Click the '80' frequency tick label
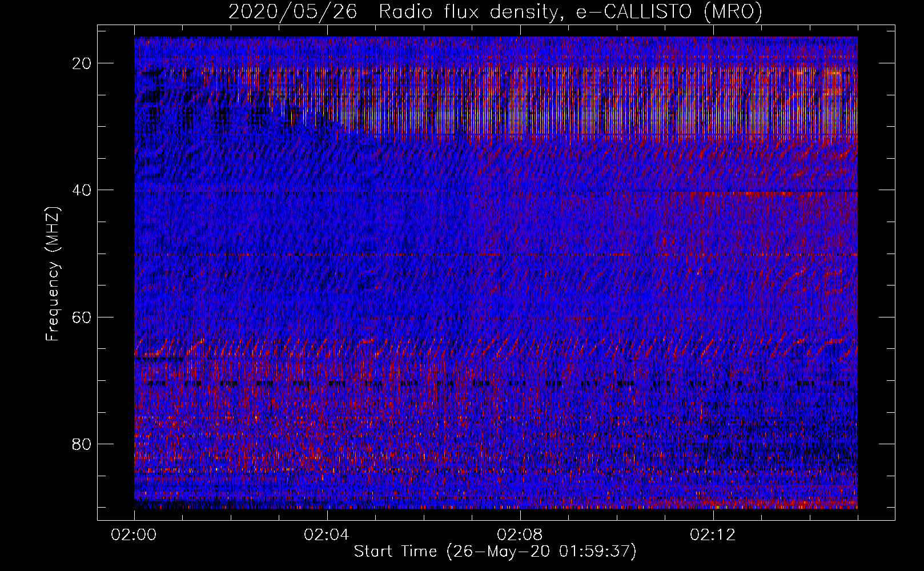 pyautogui.click(x=82, y=444)
